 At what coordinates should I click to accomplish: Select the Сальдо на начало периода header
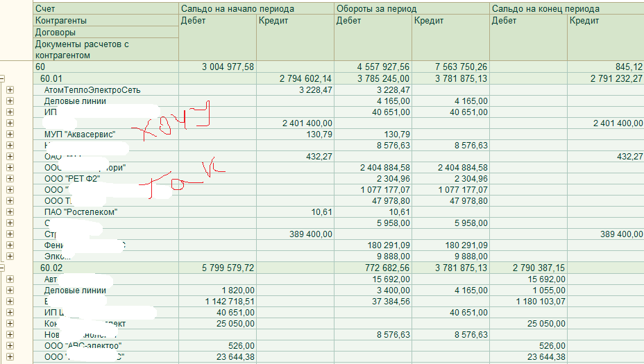[x=256, y=9]
